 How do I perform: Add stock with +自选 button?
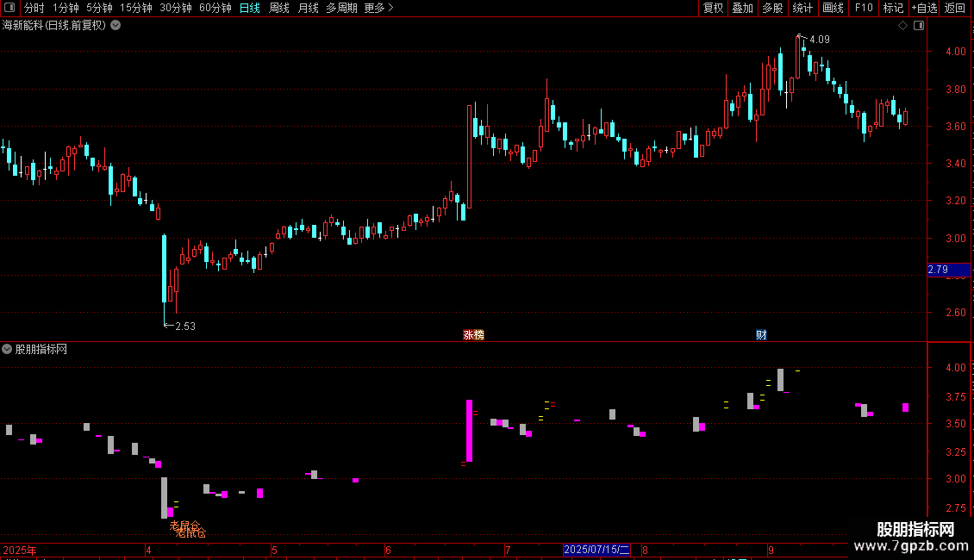tap(924, 8)
